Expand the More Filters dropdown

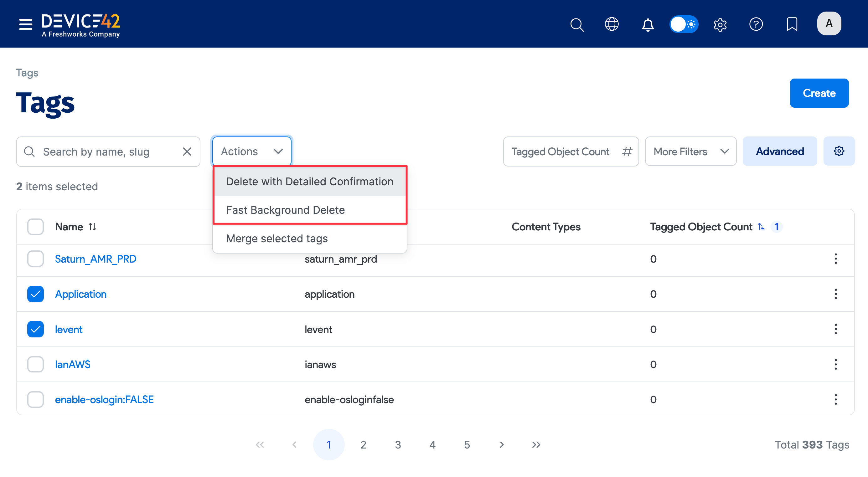pyautogui.click(x=690, y=151)
